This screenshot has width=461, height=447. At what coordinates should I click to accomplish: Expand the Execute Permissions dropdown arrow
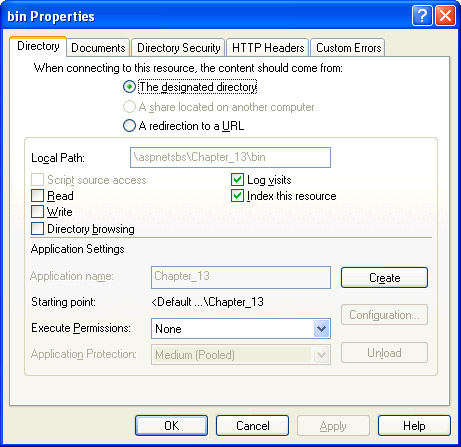tap(321, 329)
